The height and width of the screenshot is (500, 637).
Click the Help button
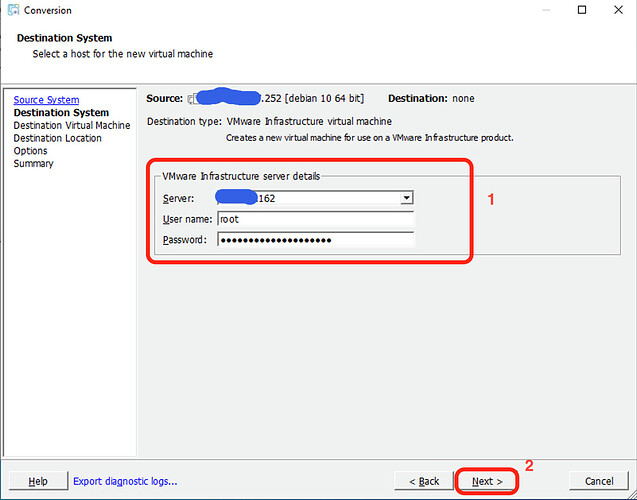pyautogui.click(x=38, y=481)
